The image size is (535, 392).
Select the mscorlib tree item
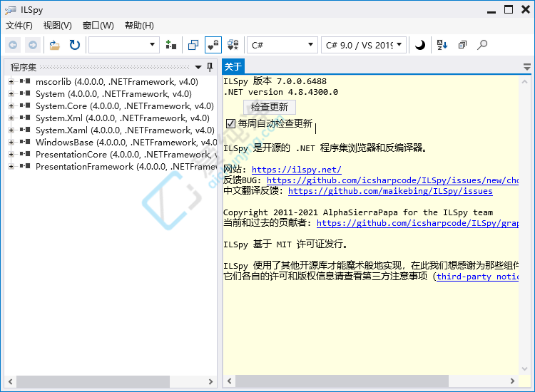click(117, 82)
